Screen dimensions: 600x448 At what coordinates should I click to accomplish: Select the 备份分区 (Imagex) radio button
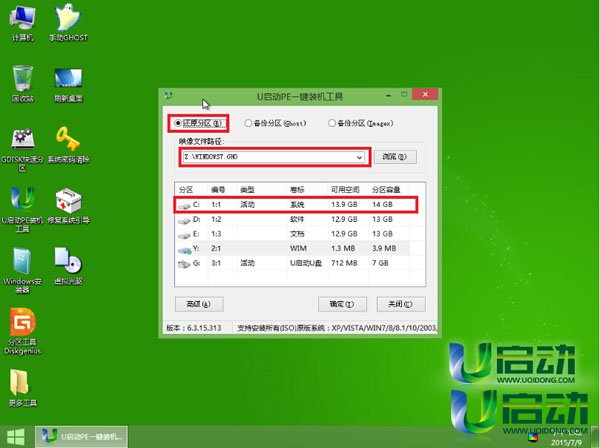click(361, 123)
